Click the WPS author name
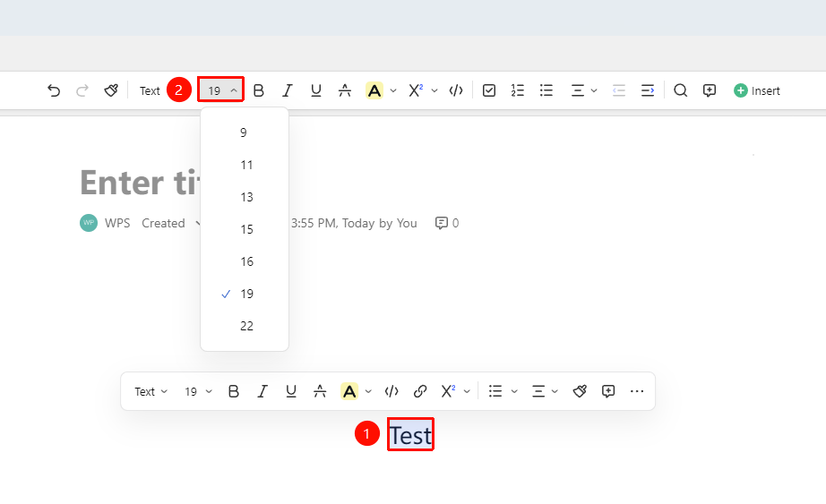This screenshot has height=504, width=826. [117, 223]
